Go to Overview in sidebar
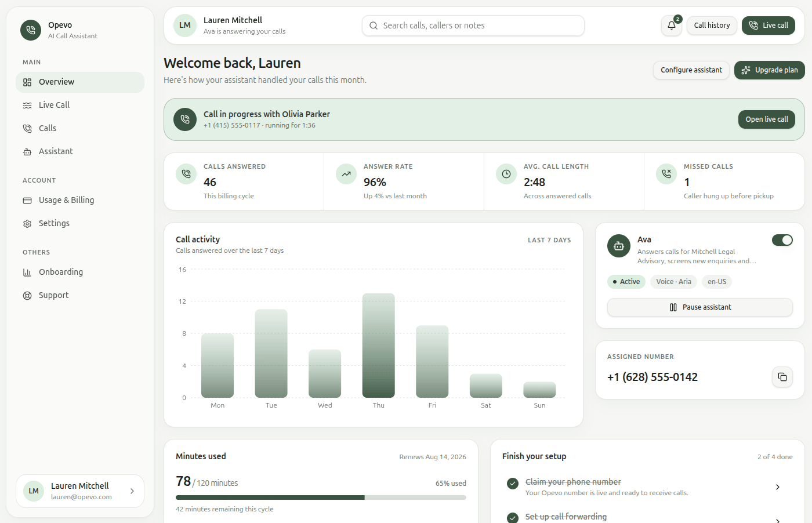This screenshot has height=523, width=812. tap(80, 82)
